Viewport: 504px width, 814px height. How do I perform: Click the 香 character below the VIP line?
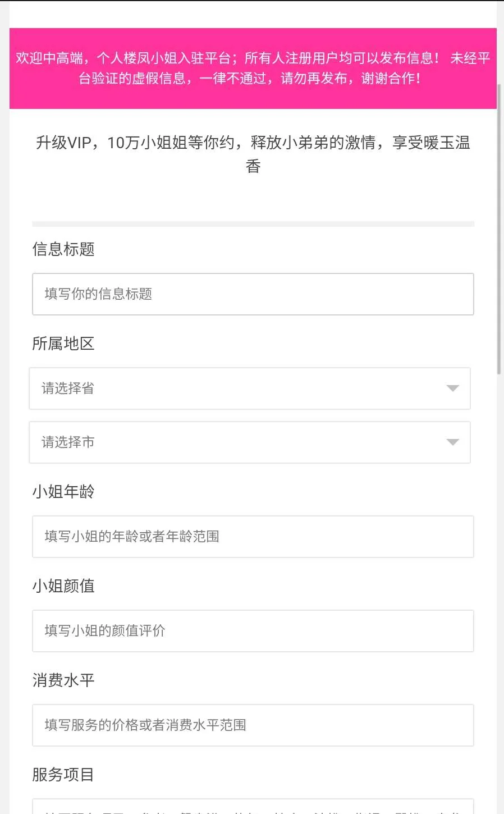[x=253, y=167]
